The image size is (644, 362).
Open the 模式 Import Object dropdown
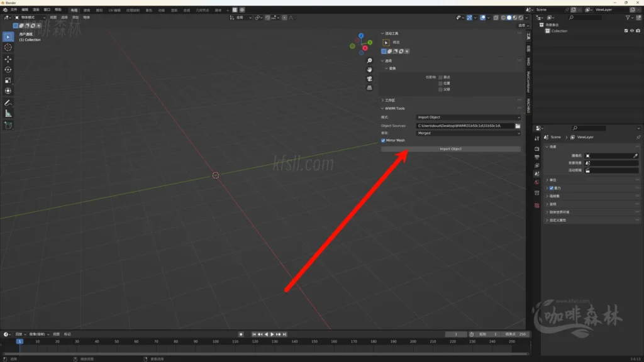tap(468, 118)
